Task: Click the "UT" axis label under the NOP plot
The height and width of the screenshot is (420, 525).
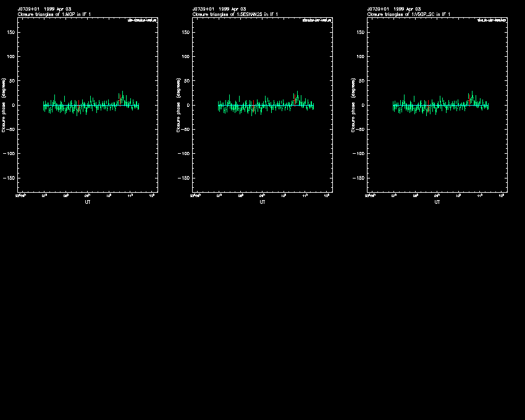Action: [x=88, y=202]
